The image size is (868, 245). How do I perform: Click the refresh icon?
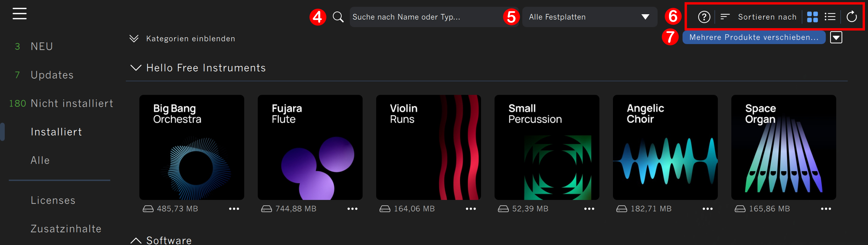(851, 17)
